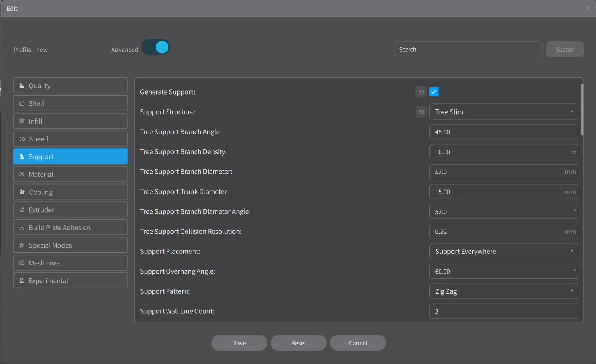This screenshot has width=596, height=364.
Task: Click the Special Modes star icon
Action: click(22, 245)
